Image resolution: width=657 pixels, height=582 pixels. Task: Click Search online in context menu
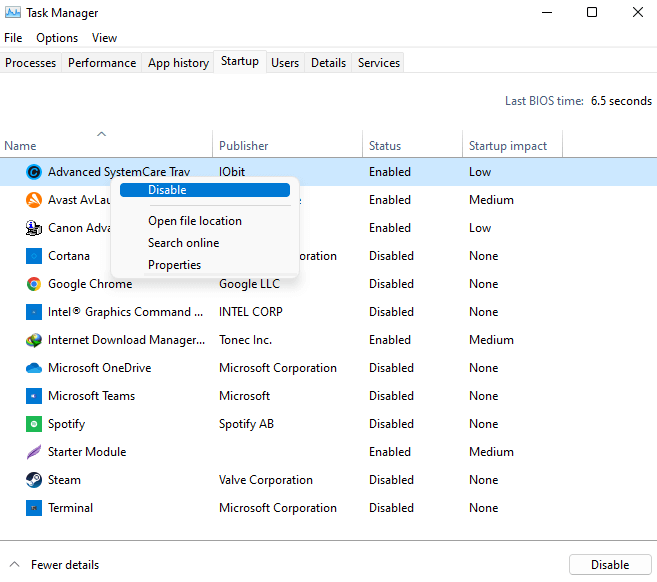[183, 243]
